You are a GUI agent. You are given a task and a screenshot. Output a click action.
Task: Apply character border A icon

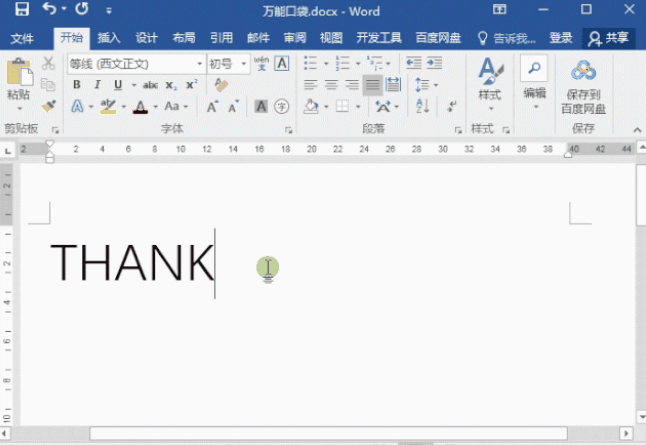tap(282, 63)
